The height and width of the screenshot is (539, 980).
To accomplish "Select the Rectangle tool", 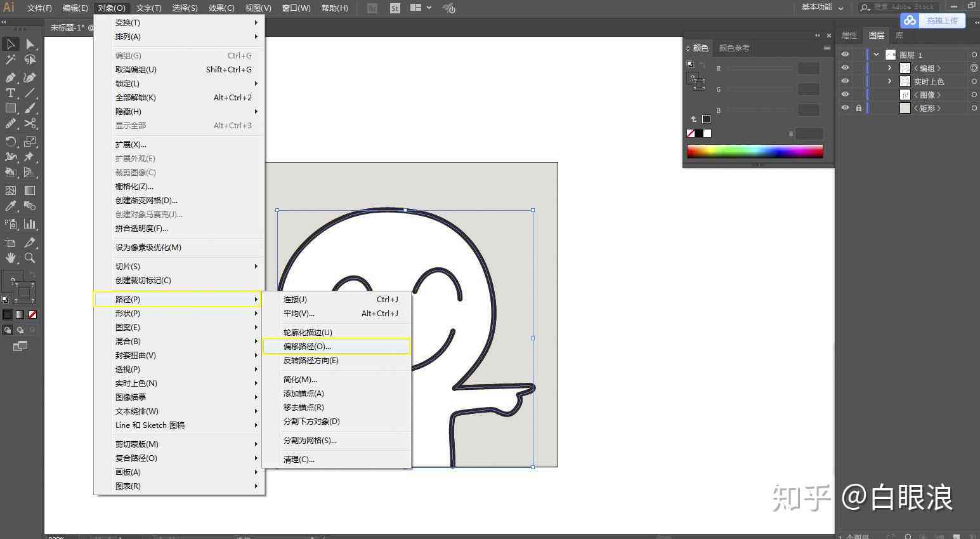I will [11, 109].
